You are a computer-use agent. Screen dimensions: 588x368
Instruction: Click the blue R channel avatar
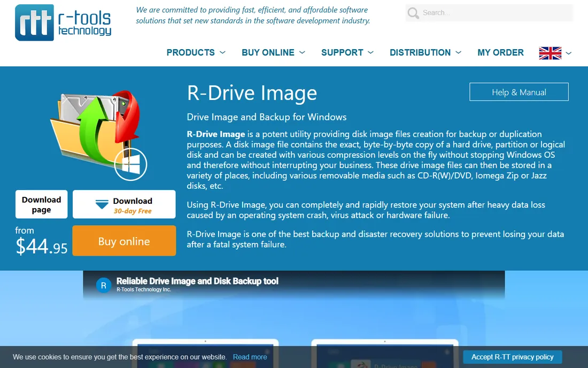pos(104,286)
